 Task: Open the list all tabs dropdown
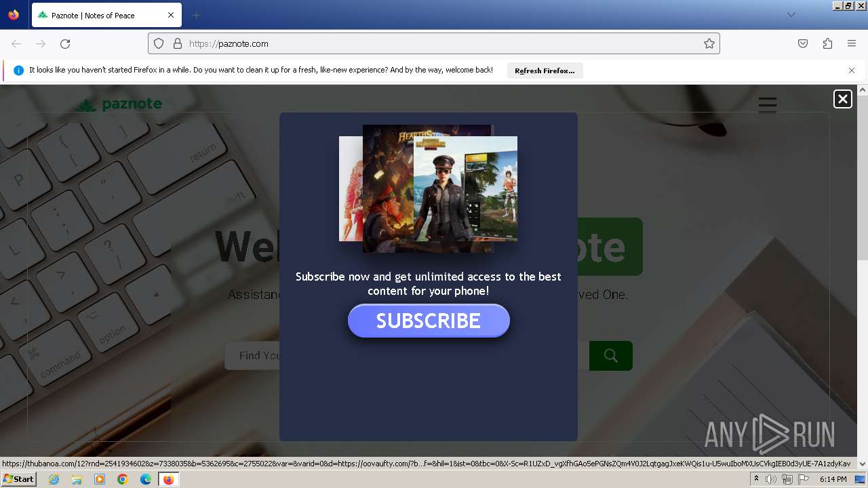pos(791,15)
